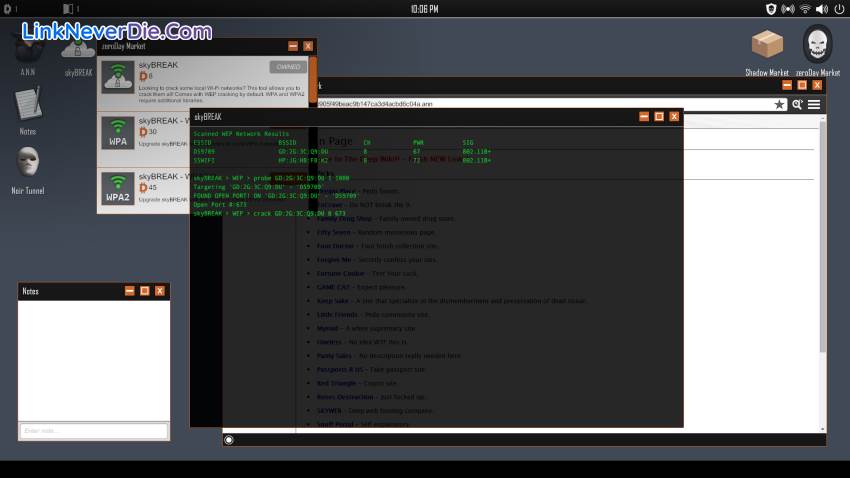Open the A.N.N desktop icon

click(28, 50)
